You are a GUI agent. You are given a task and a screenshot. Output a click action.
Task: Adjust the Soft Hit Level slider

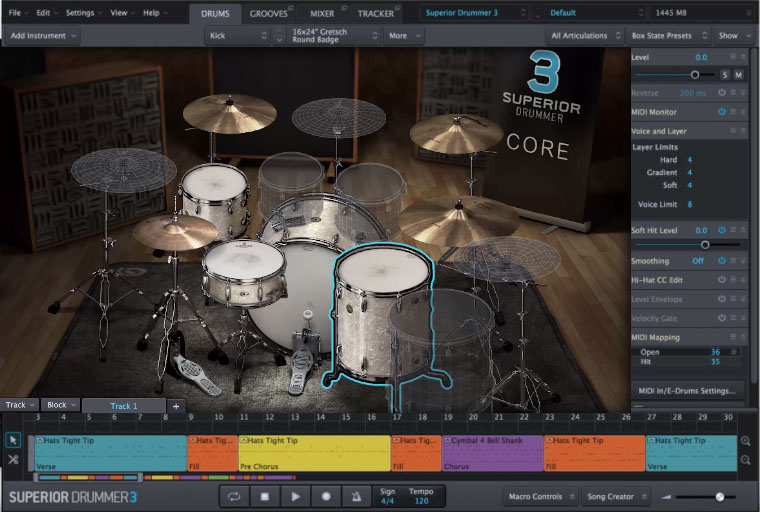[x=705, y=245]
